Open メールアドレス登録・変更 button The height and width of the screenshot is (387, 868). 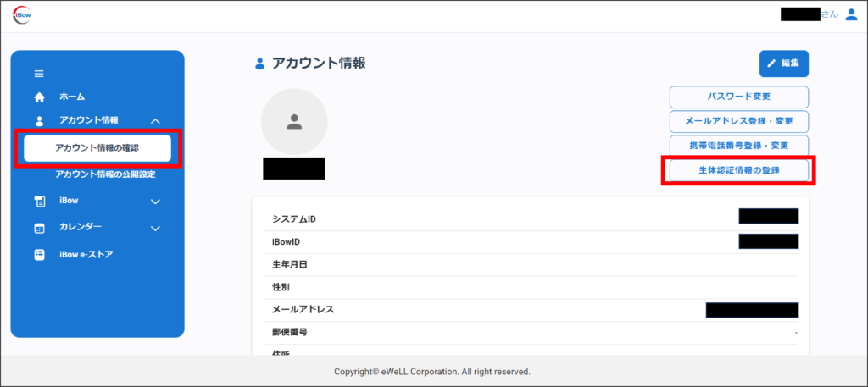738,121
